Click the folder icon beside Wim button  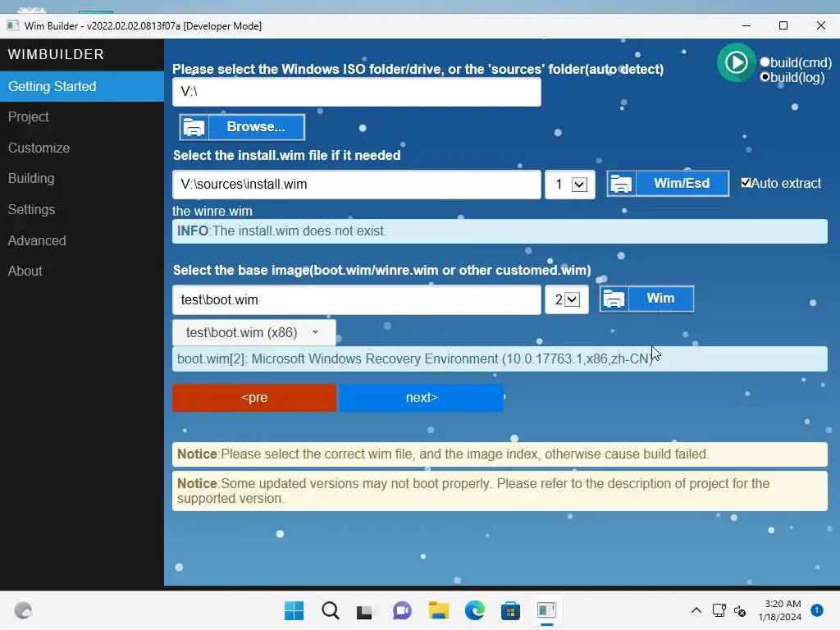(614, 299)
